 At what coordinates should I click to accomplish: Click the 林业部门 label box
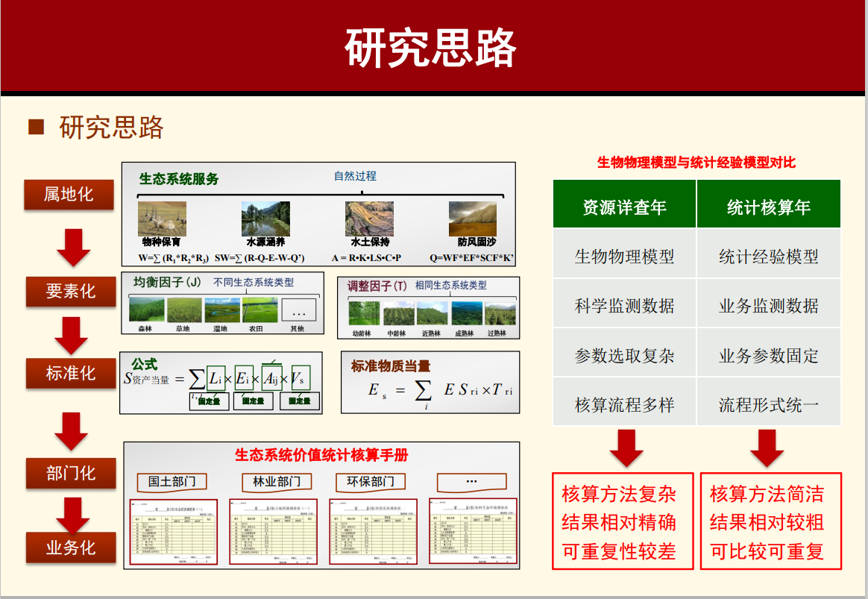(277, 482)
